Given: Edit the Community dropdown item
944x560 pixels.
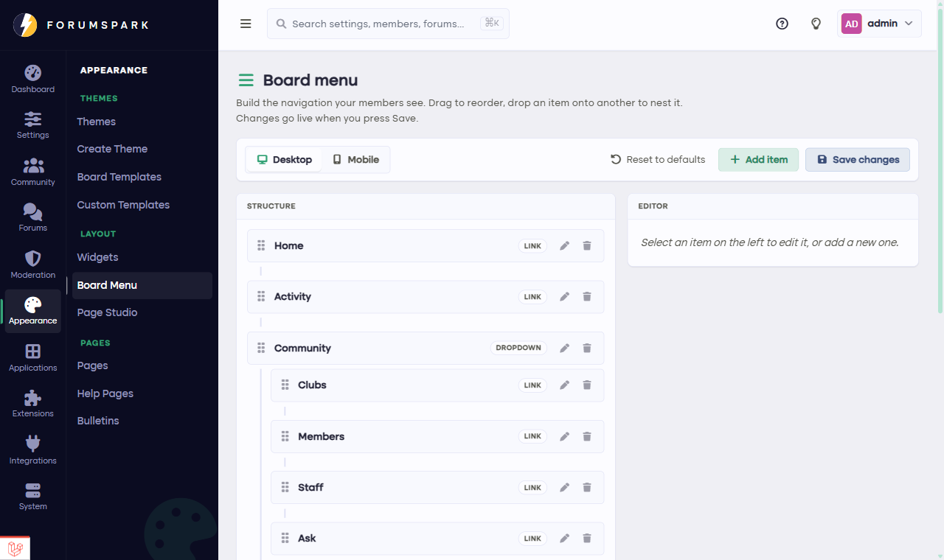Looking at the screenshot, I should (565, 349).
